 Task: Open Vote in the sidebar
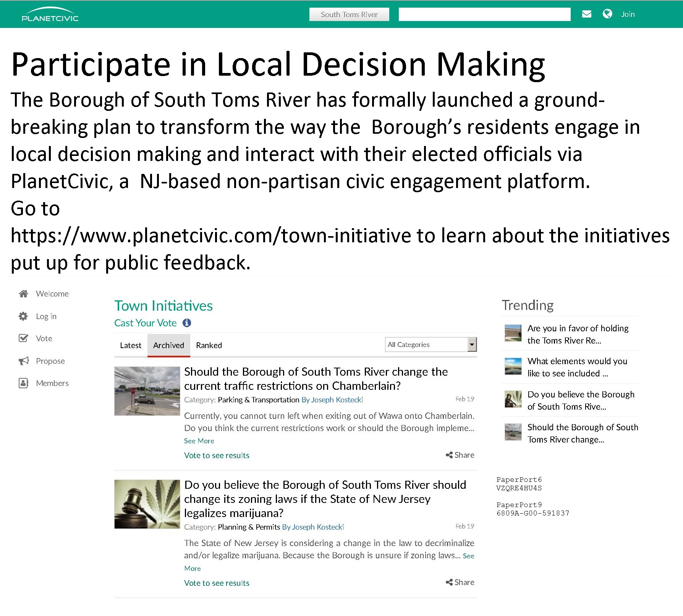tap(44, 339)
